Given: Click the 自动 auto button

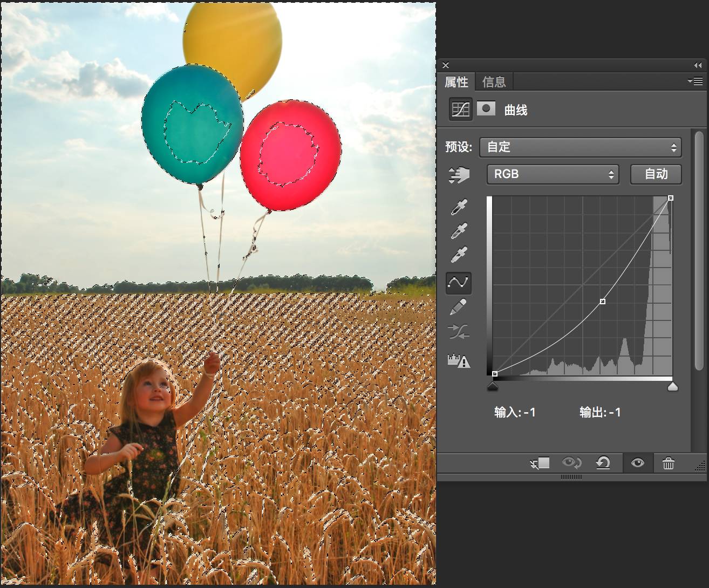Looking at the screenshot, I should 656,174.
